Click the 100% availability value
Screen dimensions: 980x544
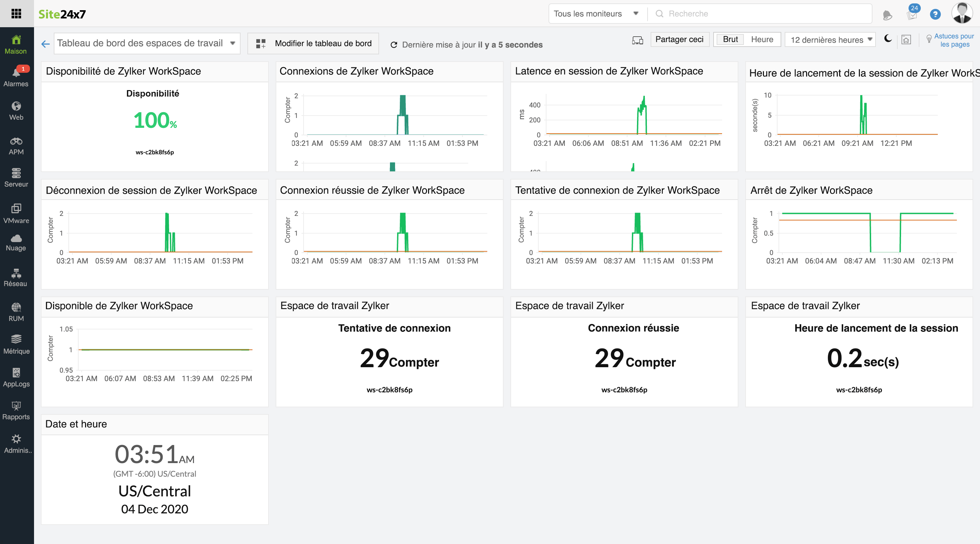tap(155, 120)
